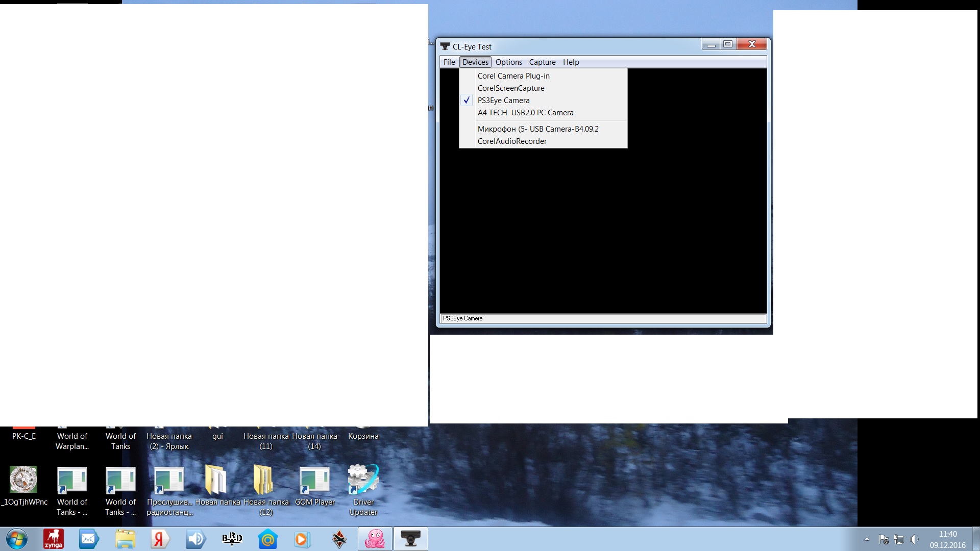This screenshot has width=980, height=551.
Task: Choose CorelScreenCapture from Devices list
Action: [x=543, y=88]
